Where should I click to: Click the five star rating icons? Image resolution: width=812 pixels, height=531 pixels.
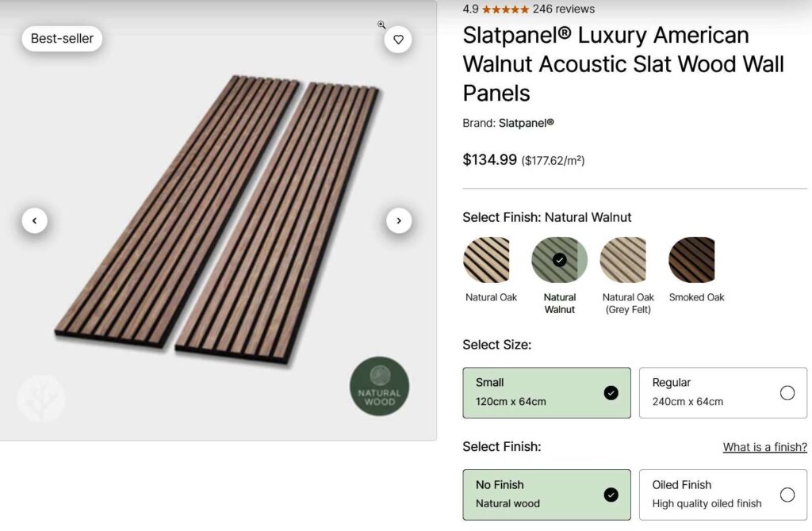coord(505,10)
